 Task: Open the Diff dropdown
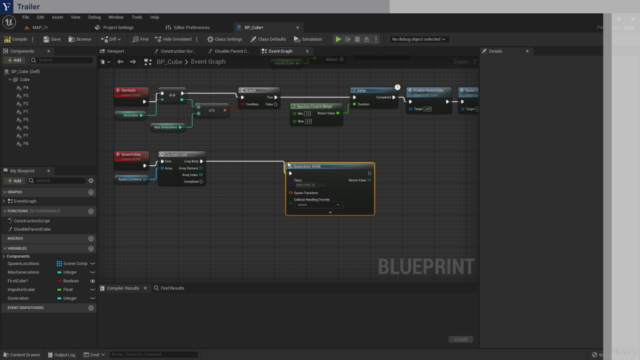click(x=111, y=39)
